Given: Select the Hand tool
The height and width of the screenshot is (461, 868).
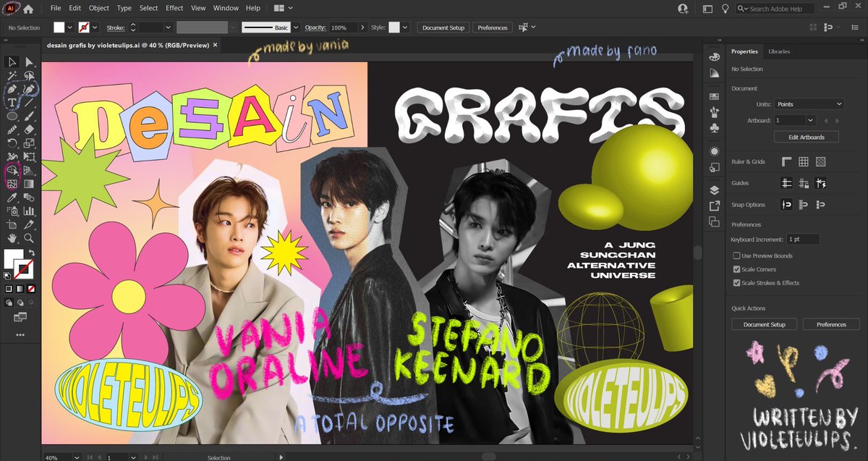Looking at the screenshot, I should [x=12, y=237].
